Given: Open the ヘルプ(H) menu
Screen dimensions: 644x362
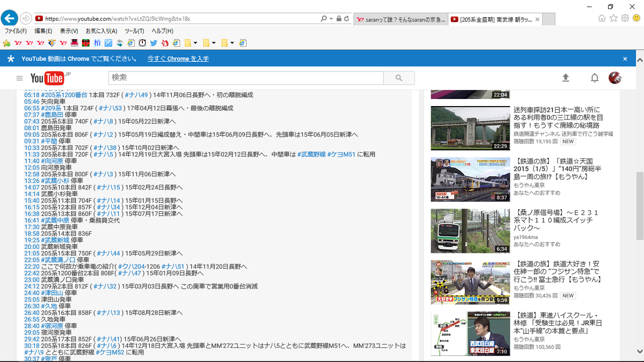Looking at the screenshot, I should [x=162, y=31].
